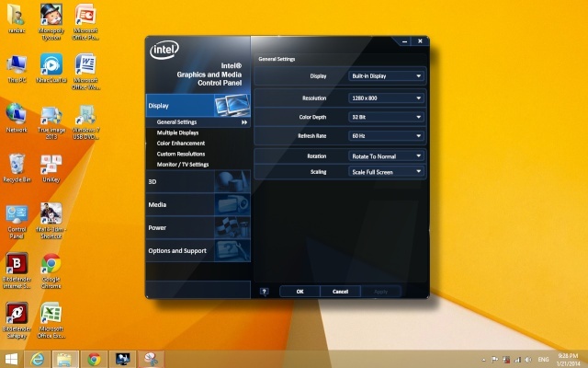Click the Intel logo in control panel
Viewport: 588px width, 368px height.
point(164,50)
